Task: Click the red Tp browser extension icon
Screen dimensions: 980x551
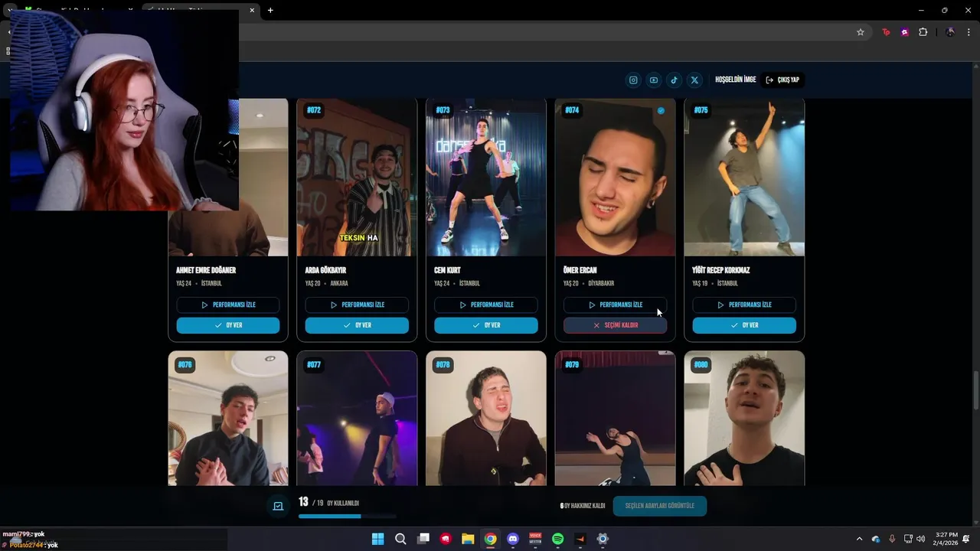Action: click(x=886, y=32)
